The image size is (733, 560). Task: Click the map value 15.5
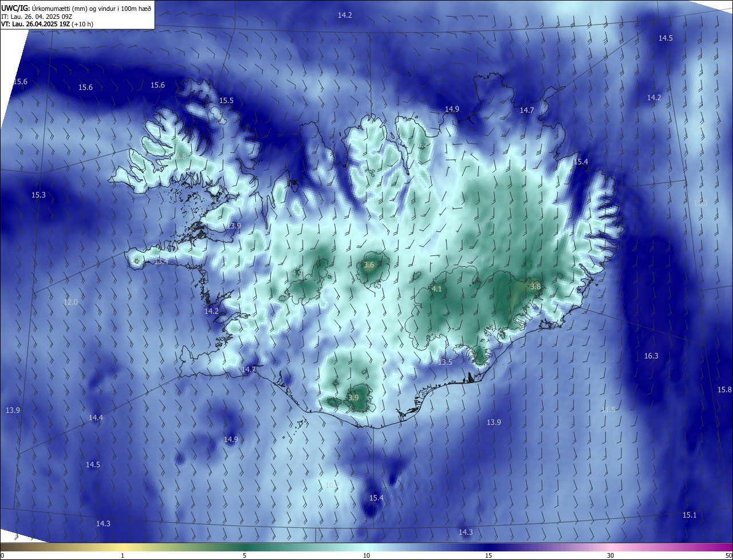(x=226, y=100)
